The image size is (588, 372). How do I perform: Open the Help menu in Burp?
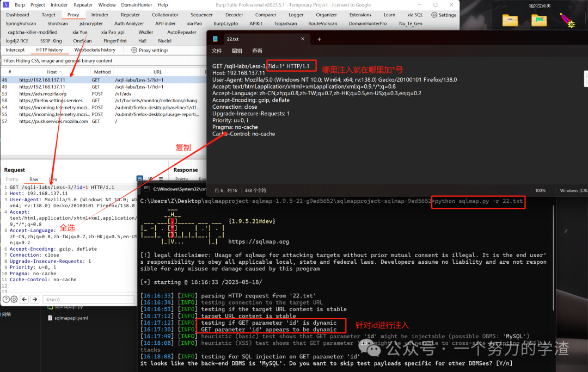(x=163, y=5)
